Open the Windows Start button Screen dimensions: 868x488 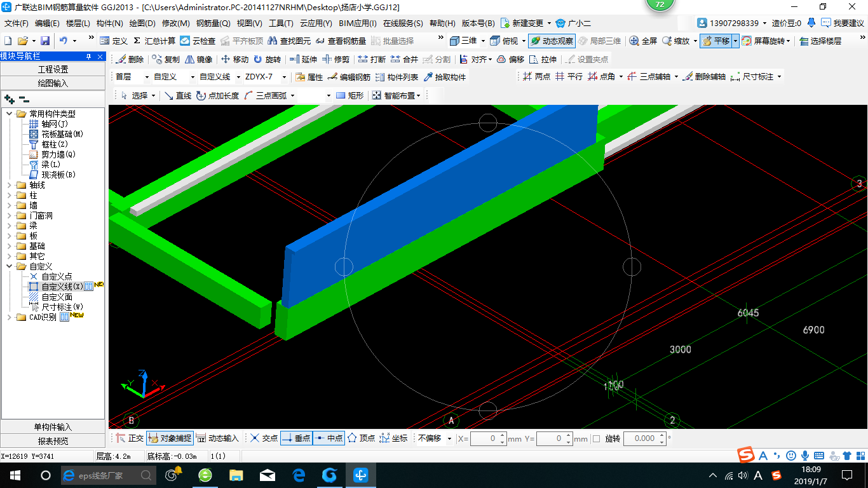(x=15, y=475)
